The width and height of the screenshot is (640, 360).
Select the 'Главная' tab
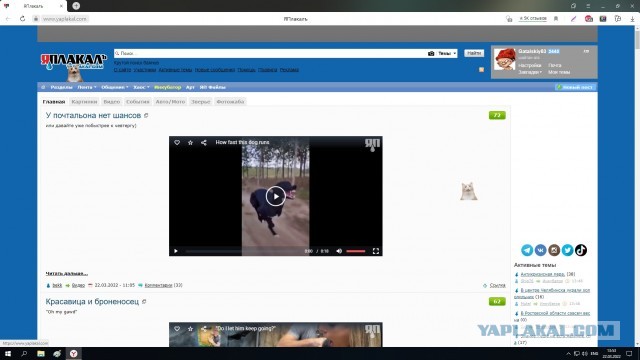[x=54, y=102]
